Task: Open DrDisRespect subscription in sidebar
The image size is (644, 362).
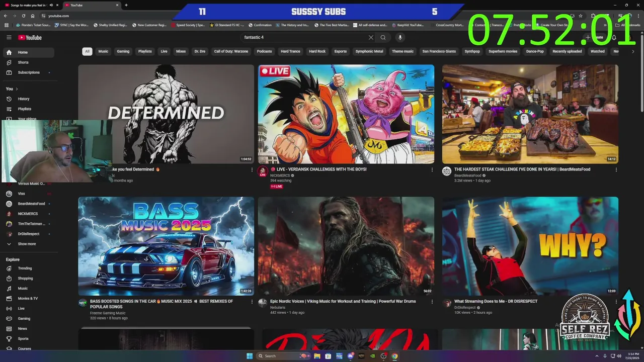Action: tap(28, 234)
